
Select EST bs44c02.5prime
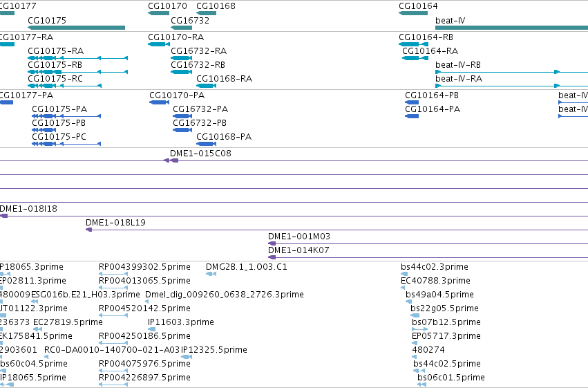pyautogui.click(x=419, y=371)
